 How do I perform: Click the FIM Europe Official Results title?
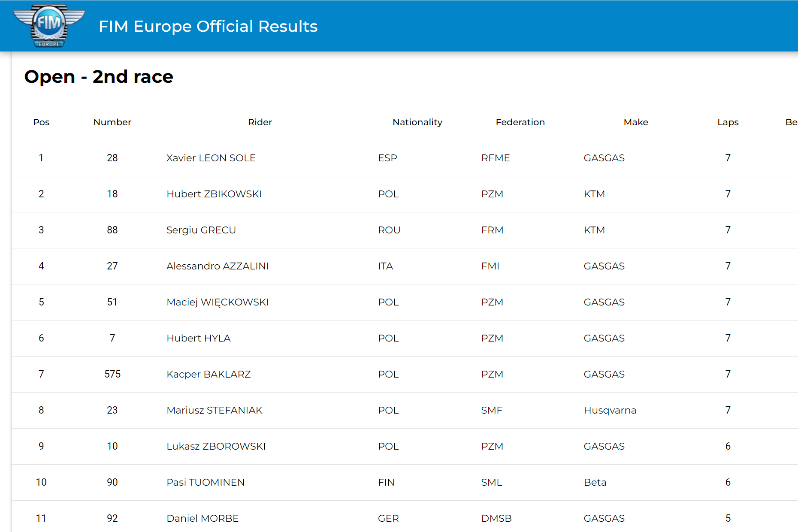coord(208,26)
